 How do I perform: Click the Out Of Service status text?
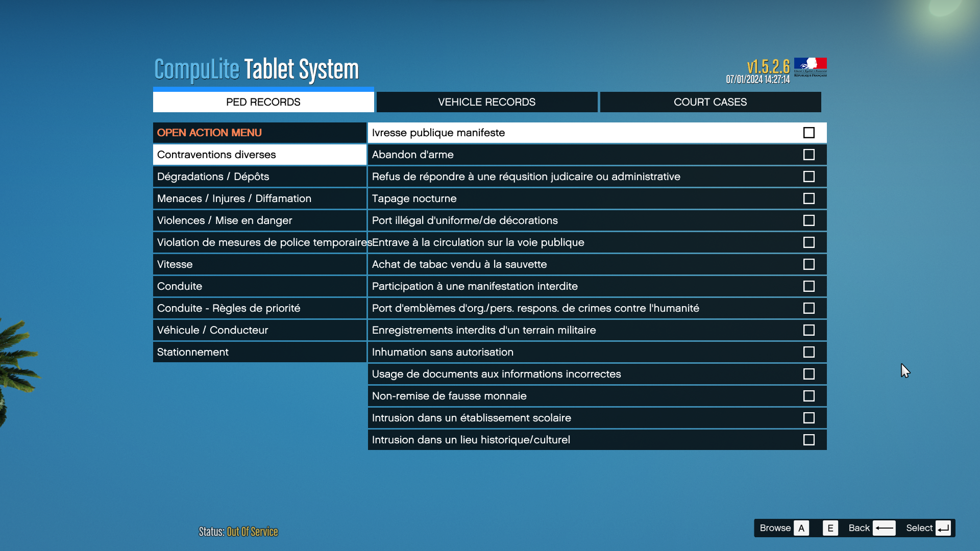click(252, 532)
